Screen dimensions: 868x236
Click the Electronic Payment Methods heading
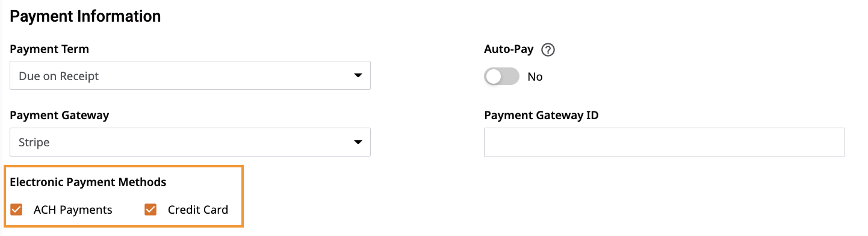(88, 182)
